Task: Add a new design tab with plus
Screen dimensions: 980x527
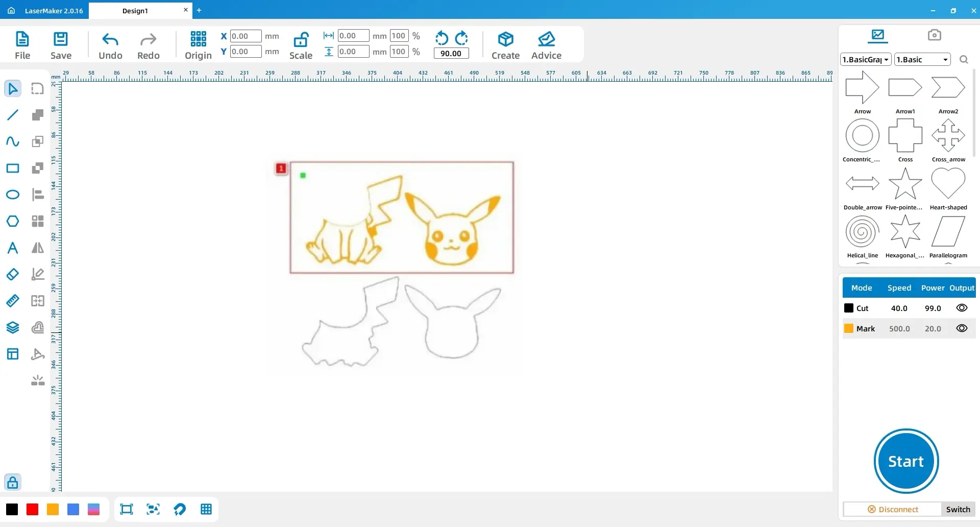Action: tap(199, 10)
